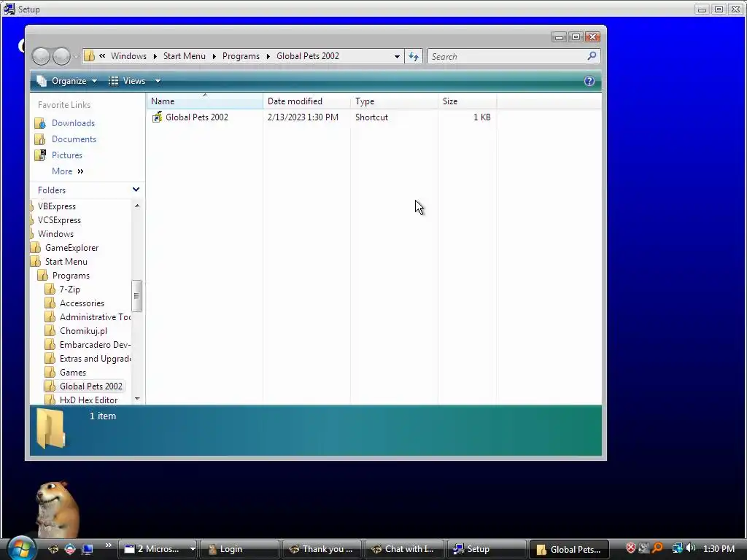Screen dimensions: 747x560
Task: Select the Global Pets 2002 shortcut file
Action: coord(197,117)
